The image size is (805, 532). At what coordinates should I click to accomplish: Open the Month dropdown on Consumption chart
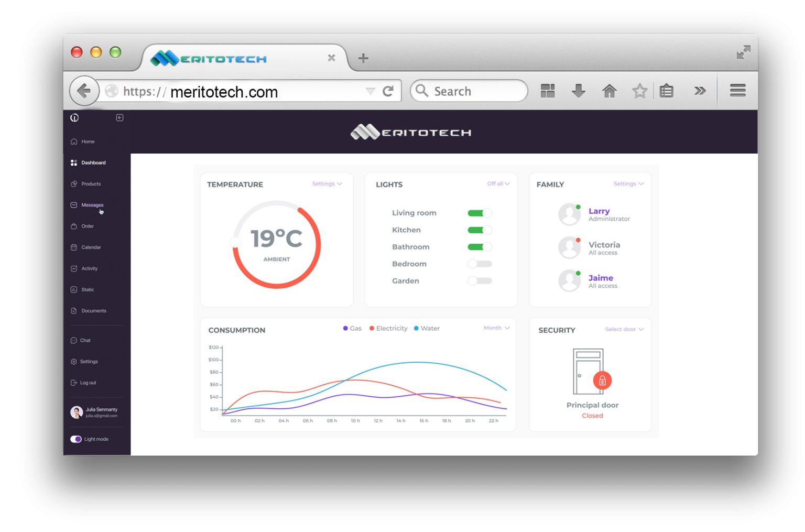click(x=495, y=328)
